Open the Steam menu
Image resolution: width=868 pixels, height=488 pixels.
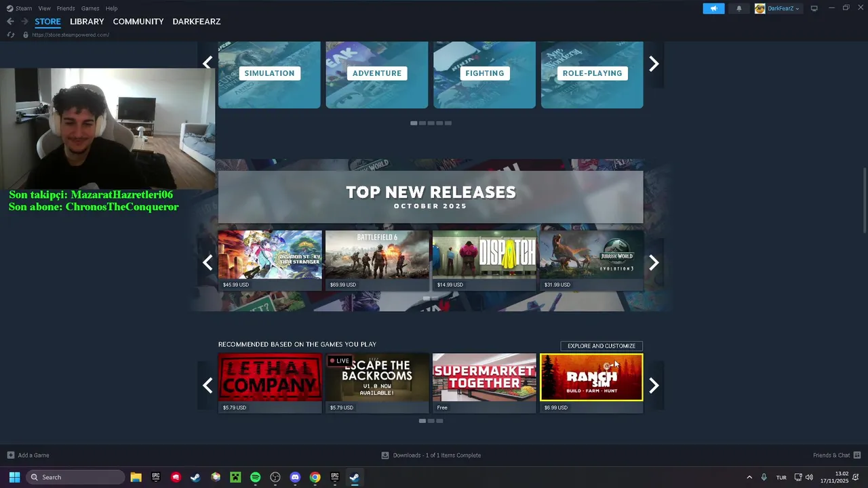click(24, 8)
